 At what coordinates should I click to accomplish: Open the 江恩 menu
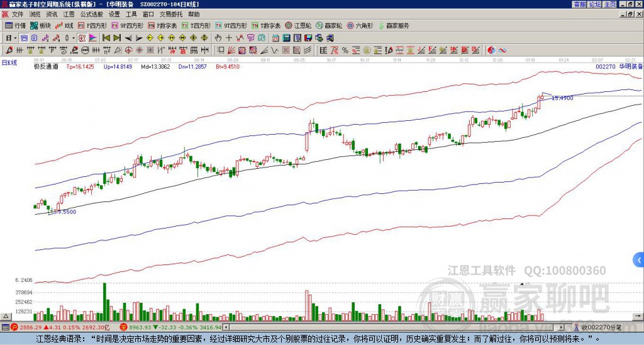click(69, 14)
